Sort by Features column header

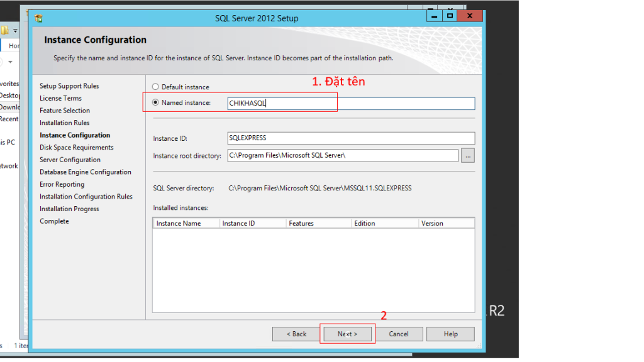(x=319, y=223)
